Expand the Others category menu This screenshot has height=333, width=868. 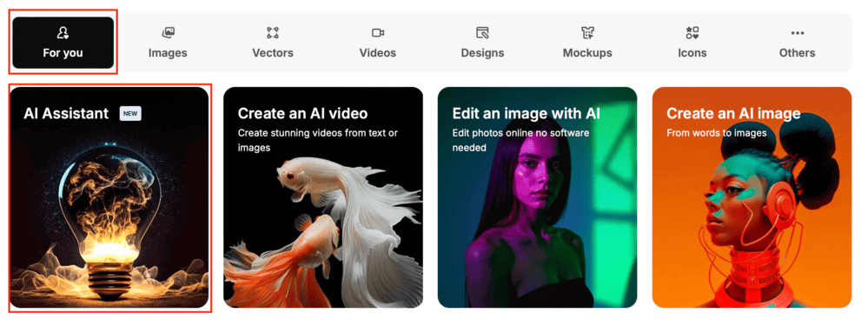point(797,43)
